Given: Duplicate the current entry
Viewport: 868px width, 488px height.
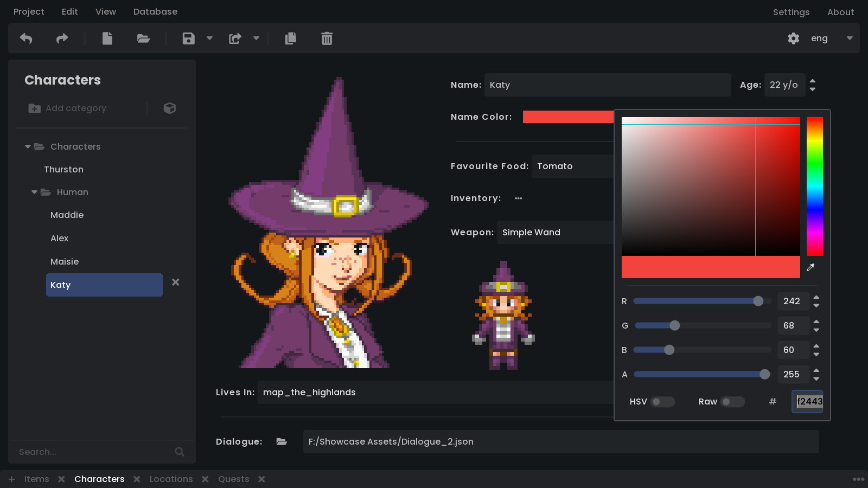Looking at the screenshot, I should pos(290,38).
